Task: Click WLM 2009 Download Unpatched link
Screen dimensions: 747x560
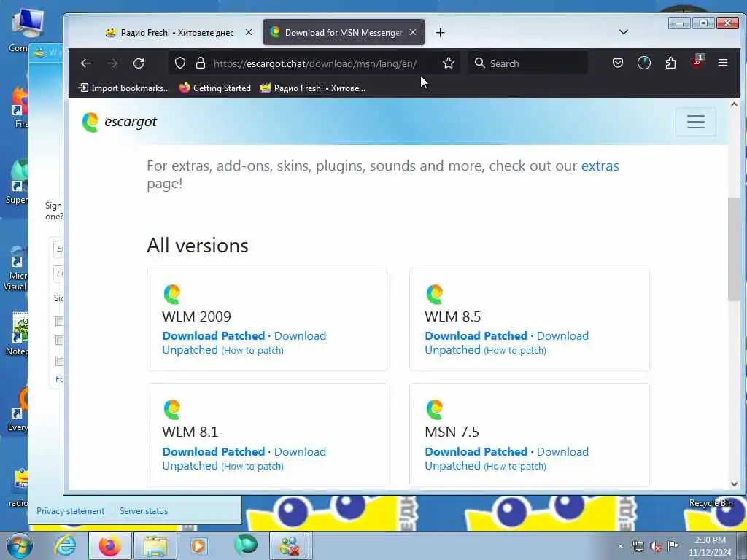Action: pos(244,343)
